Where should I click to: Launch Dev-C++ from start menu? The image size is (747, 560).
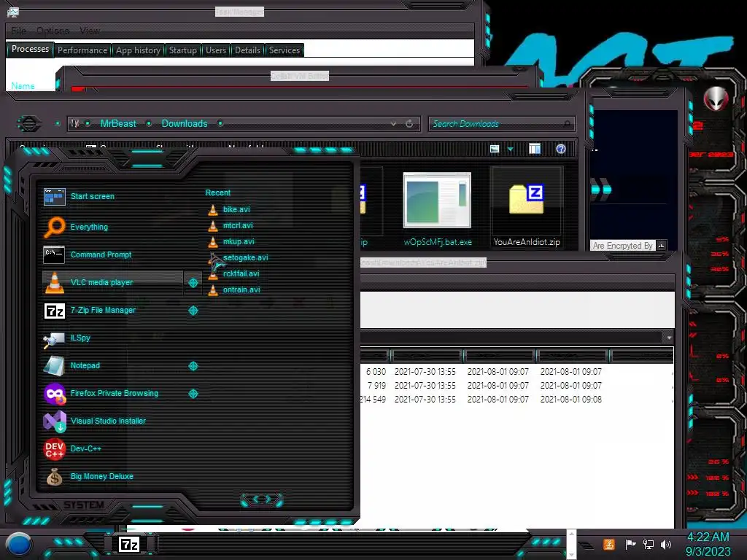[113, 448]
